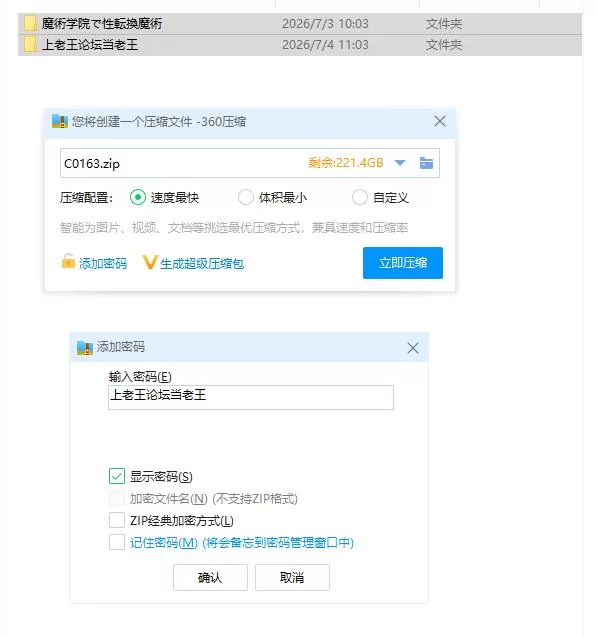Viewport: 596px width, 637px height.
Task: Select the folder row 上老王论坛当老王
Action: (x=300, y=45)
